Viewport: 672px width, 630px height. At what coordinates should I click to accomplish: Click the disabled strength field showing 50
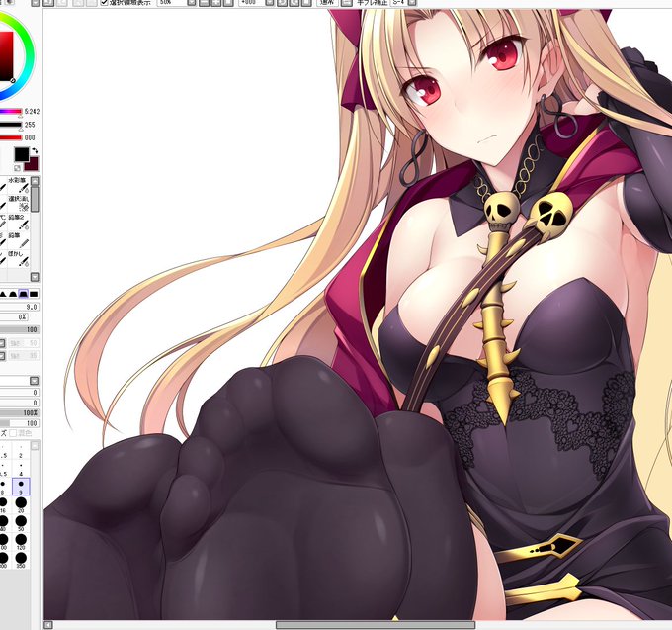point(24,343)
